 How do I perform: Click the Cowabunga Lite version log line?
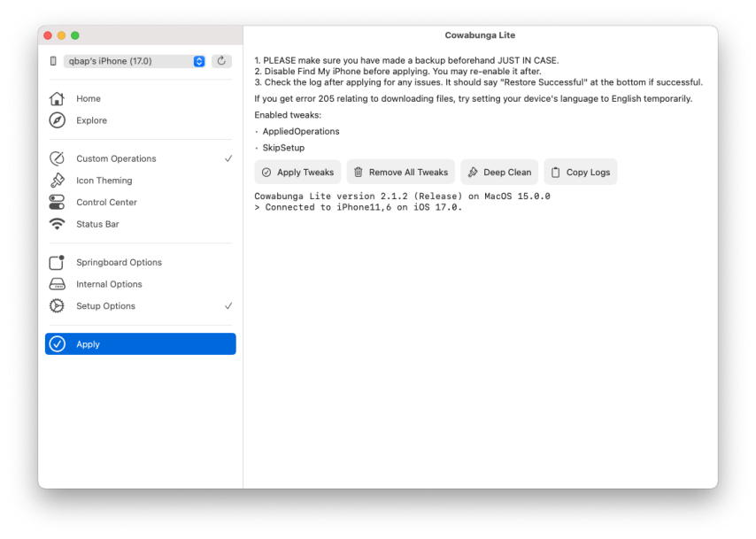402,196
